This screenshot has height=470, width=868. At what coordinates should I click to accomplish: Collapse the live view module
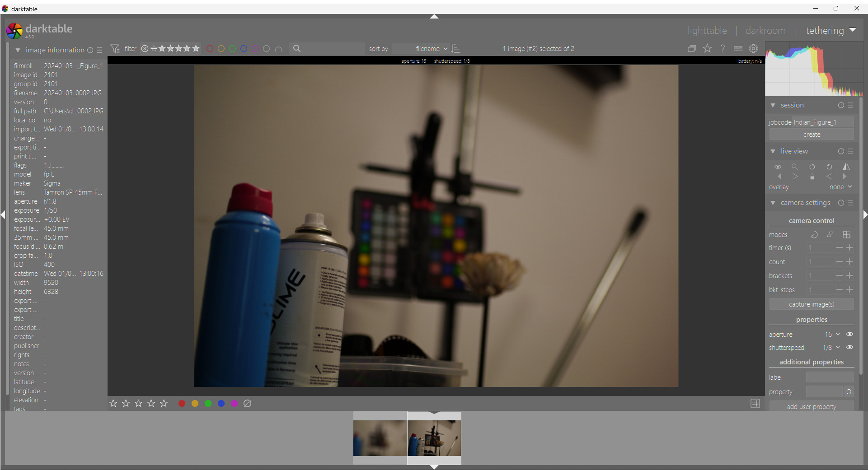coord(773,151)
